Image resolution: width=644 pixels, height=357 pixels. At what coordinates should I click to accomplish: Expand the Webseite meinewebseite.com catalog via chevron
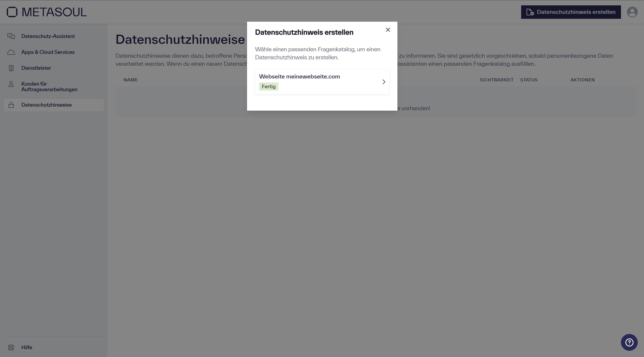pyautogui.click(x=384, y=82)
